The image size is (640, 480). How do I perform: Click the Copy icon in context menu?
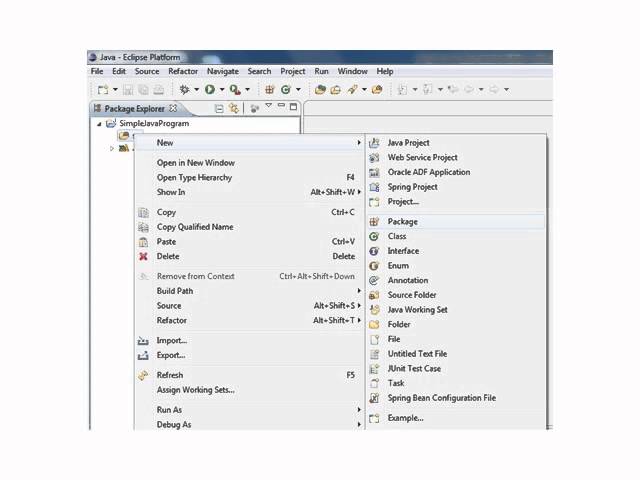point(143,212)
